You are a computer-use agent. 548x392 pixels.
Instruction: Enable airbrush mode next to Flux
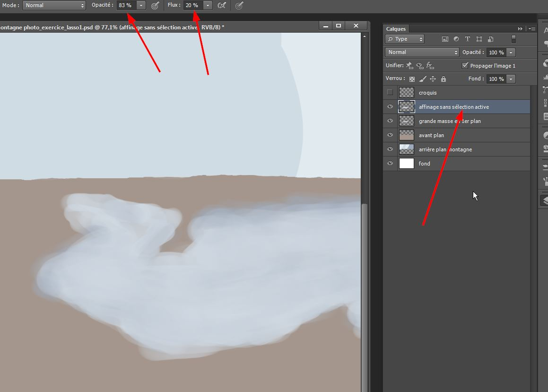point(221,6)
